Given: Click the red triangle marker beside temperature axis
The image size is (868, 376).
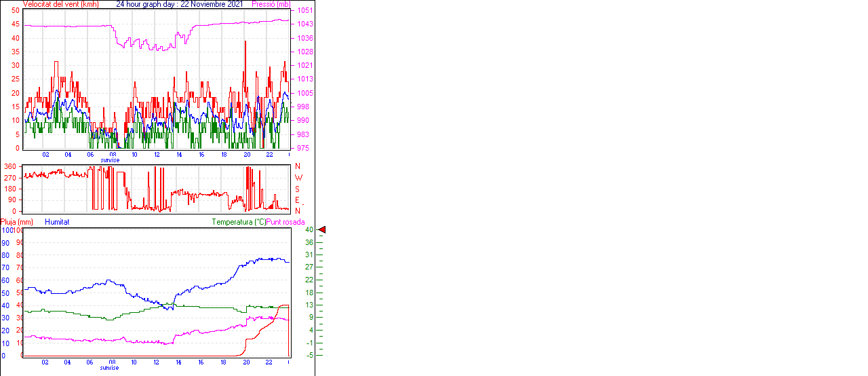Looking at the screenshot, I should (x=322, y=230).
